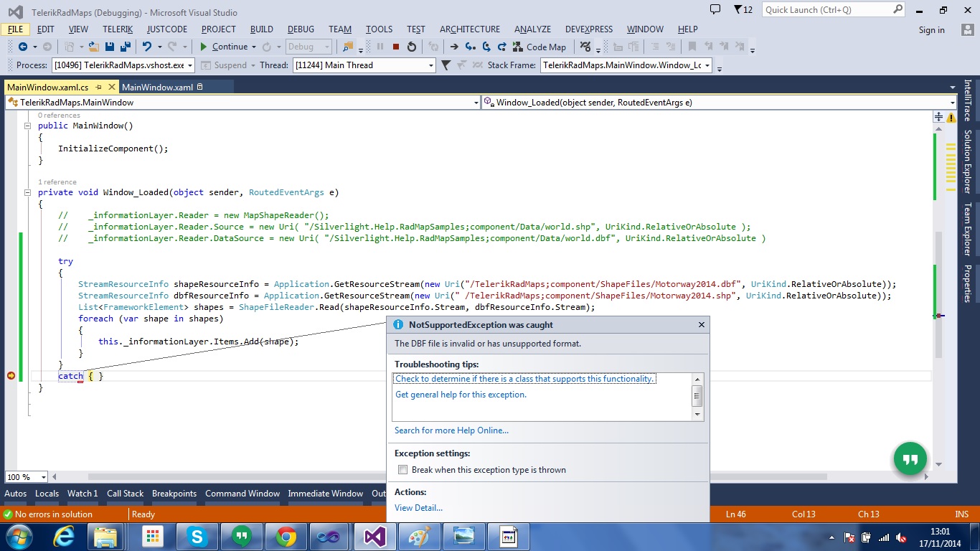980x551 pixels.
Task: Click the Stop Debugging red square icon
Action: pyautogui.click(x=395, y=47)
